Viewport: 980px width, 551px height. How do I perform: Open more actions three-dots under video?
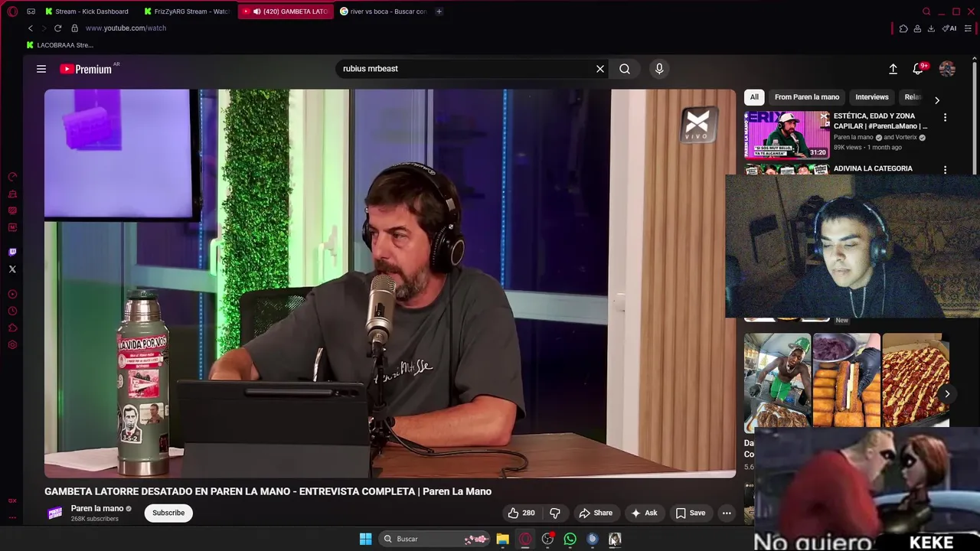point(727,513)
